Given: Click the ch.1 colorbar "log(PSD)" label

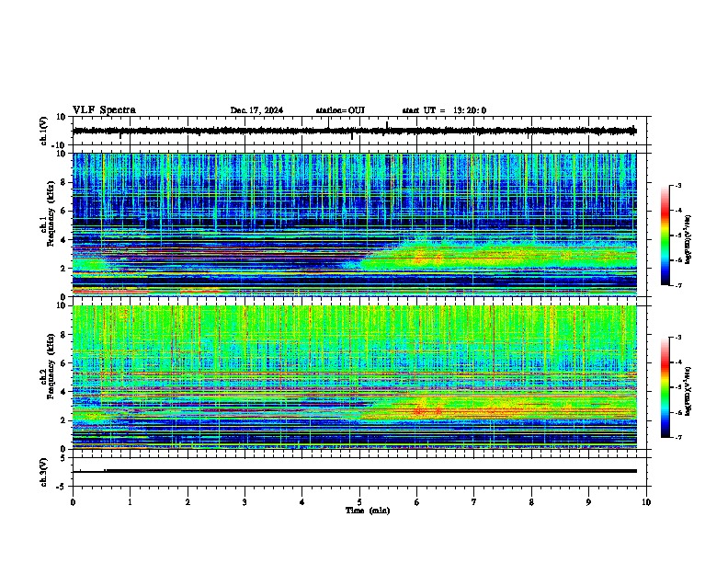Looking at the screenshot, I should (688, 240).
